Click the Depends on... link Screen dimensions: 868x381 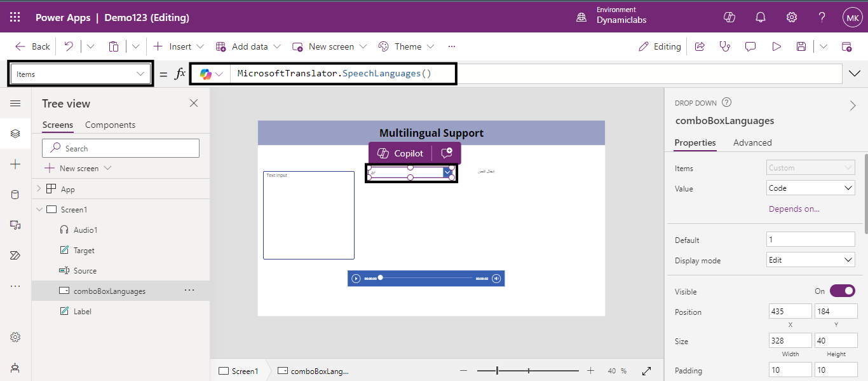[794, 209]
